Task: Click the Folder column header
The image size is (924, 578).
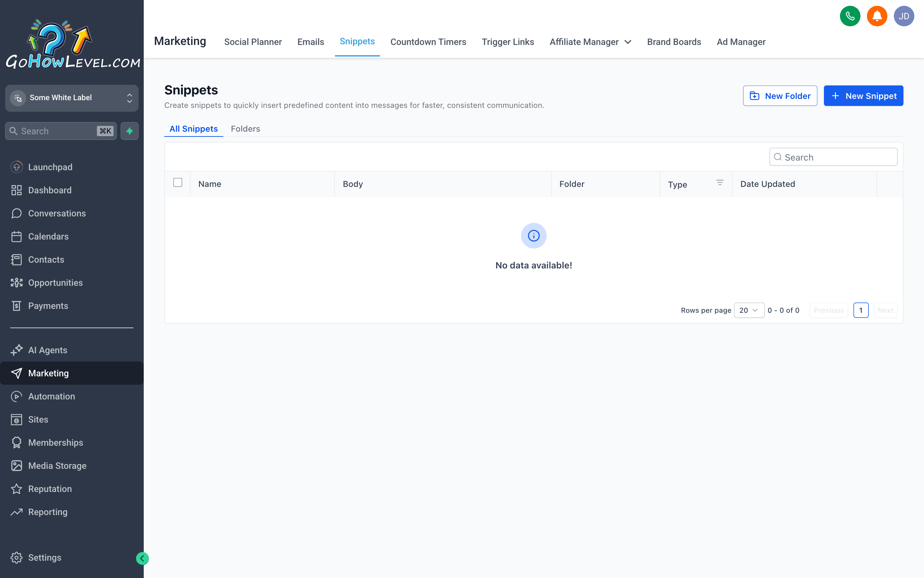Action: (x=605, y=184)
